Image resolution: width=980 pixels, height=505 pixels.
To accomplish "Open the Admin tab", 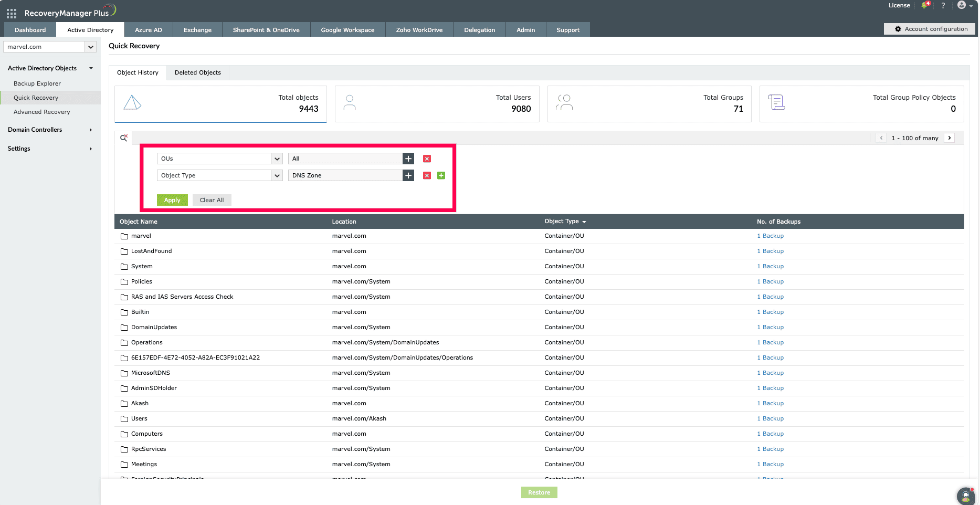I will pyautogui.click(x=526, y=30).
